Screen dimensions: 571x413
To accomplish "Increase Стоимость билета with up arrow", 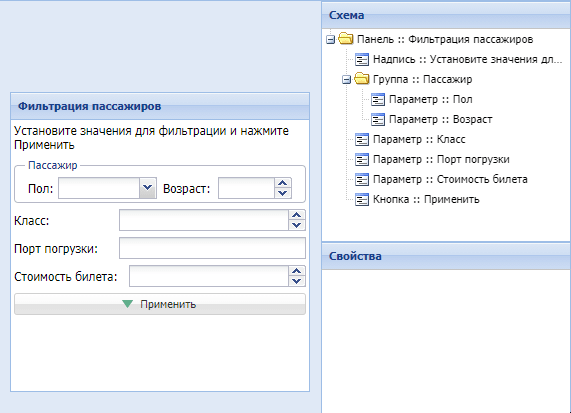I will (x=297, y=271).
